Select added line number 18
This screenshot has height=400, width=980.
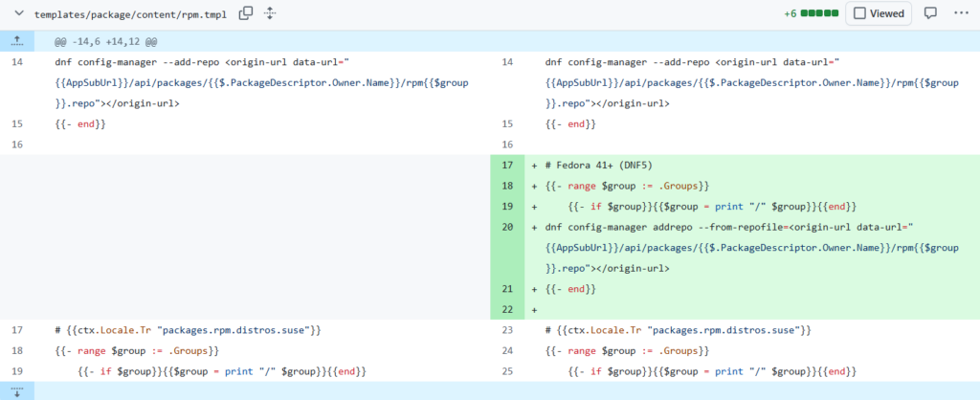(x=507, y=186)
